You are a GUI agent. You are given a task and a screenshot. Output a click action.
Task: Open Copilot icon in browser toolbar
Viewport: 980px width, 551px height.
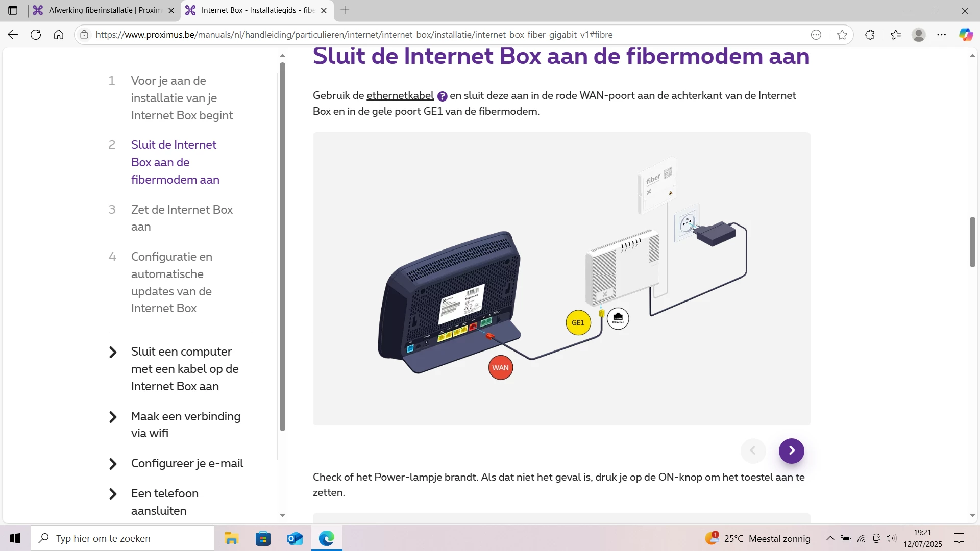coord(966,35)
